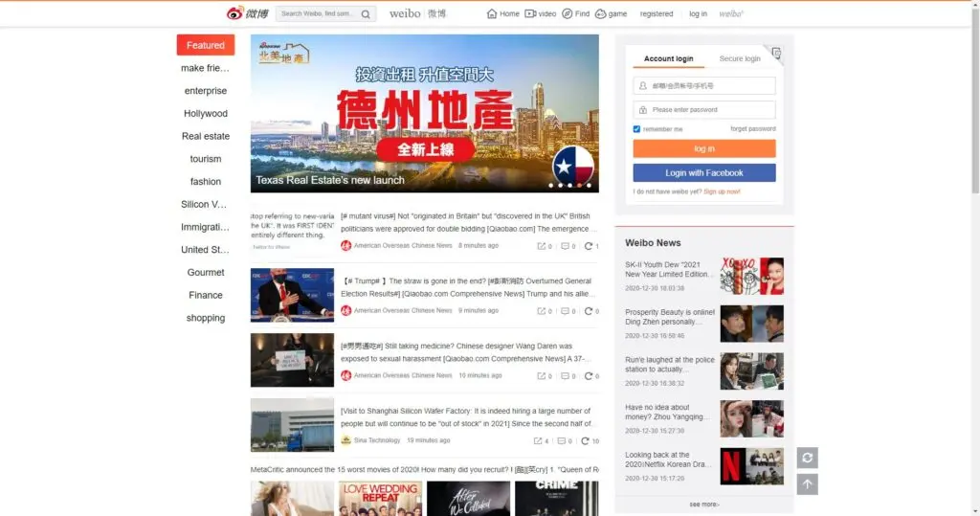
Task: Toggle the remember me checkbox
Action: [x=636, y=129]
